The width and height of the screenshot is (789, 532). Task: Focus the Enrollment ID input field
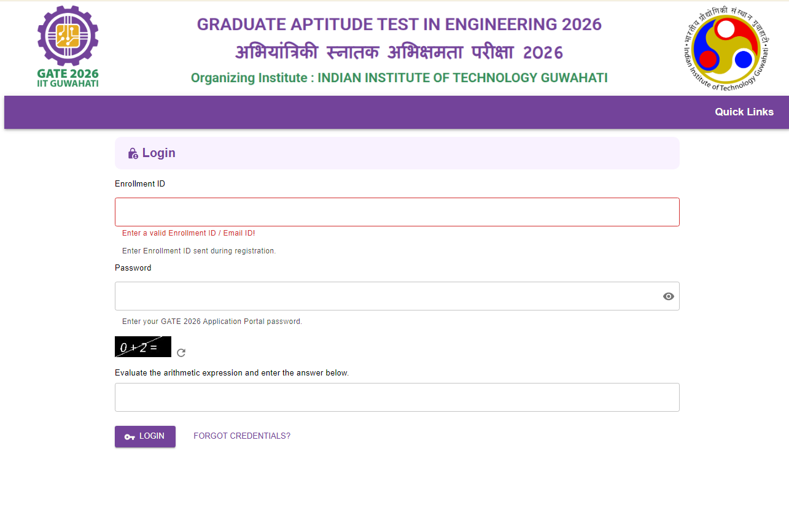point(397,212)
